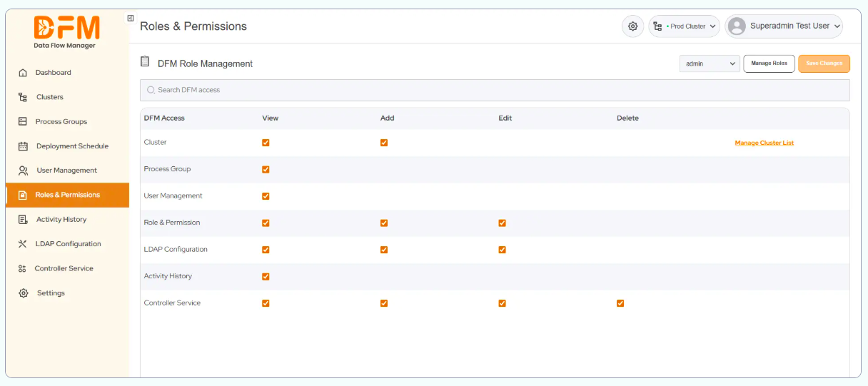Uncheck Role & Permission Edit checkbox

(x=502, y=223)
